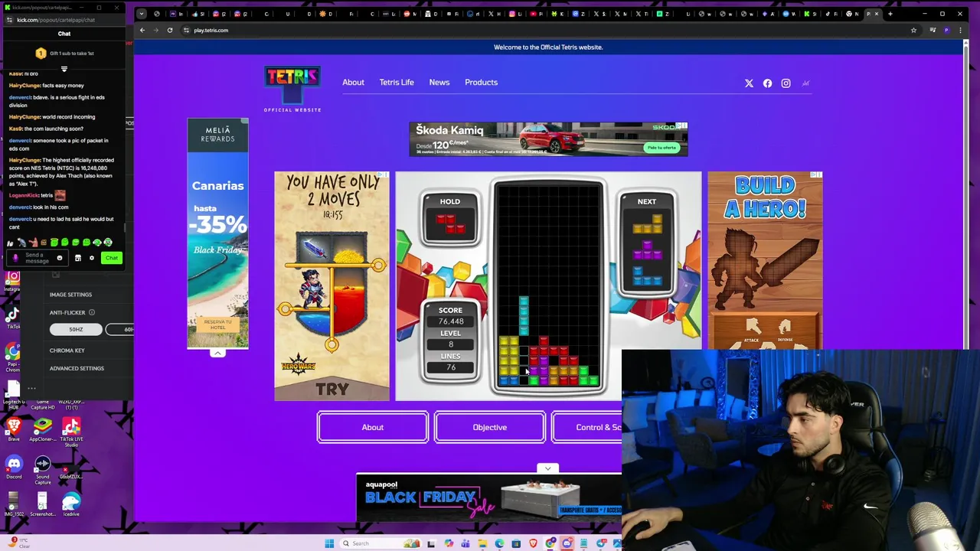Open the About tab below the game
This screenshot has height=551, width=980.
[x=373, y=427]
